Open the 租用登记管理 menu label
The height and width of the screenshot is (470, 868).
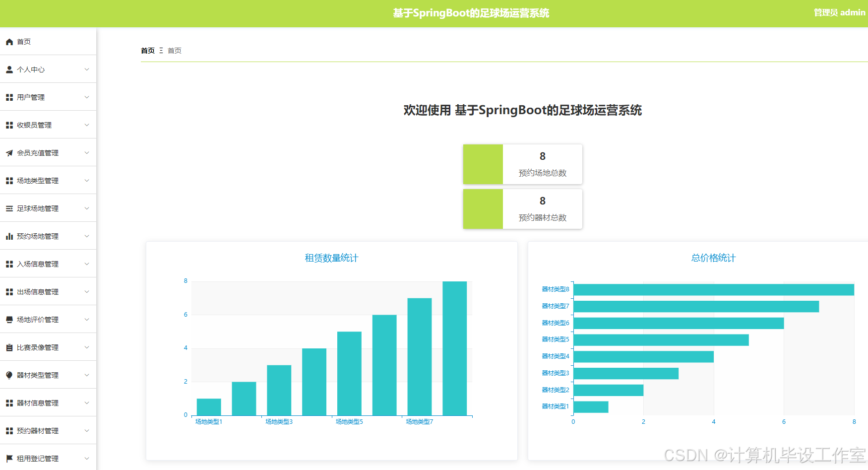click(x=38, y=459)
